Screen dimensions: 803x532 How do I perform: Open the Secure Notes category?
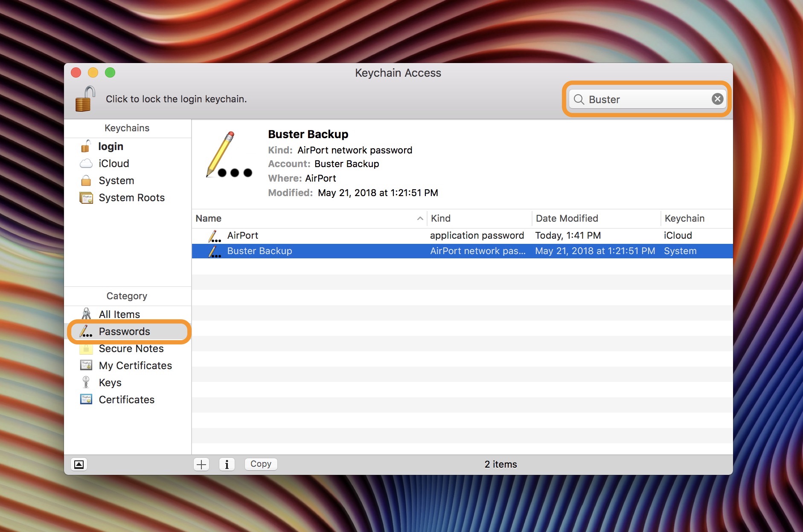tap(131, 349)
